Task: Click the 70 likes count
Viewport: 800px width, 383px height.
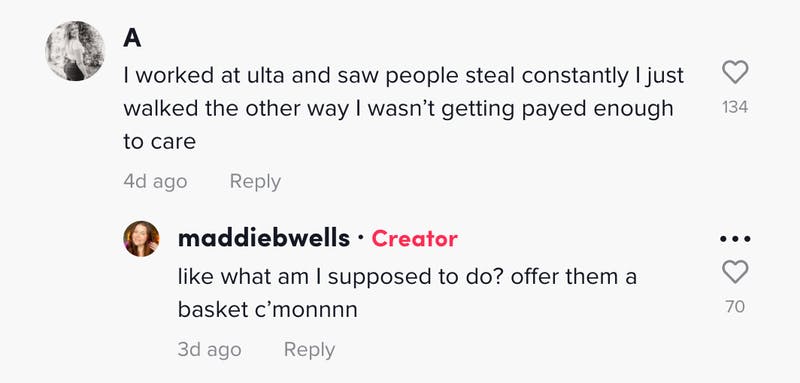Action: tap(735, 307)
